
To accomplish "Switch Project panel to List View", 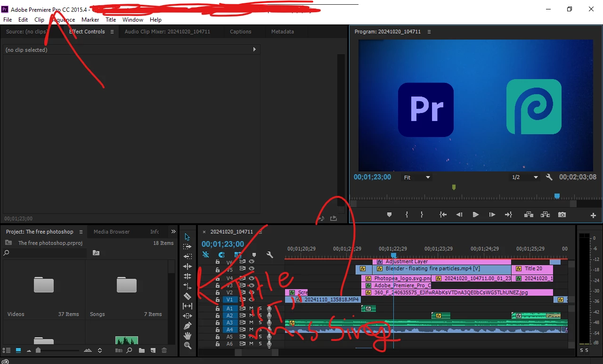I will coord(7,350).
